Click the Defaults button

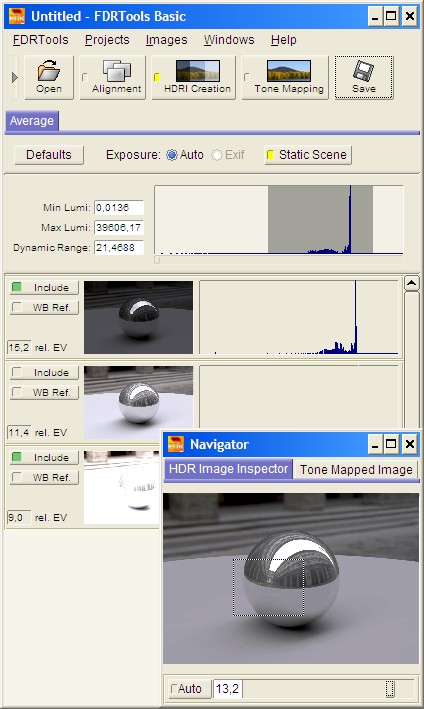click(x=49, y=155)
